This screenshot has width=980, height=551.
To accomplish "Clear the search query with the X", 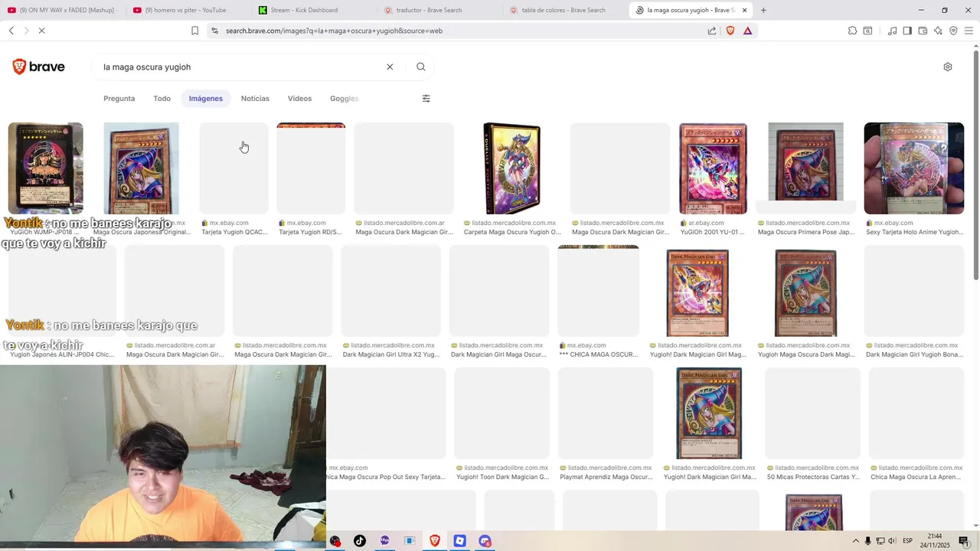I will (x=390, y=67).
